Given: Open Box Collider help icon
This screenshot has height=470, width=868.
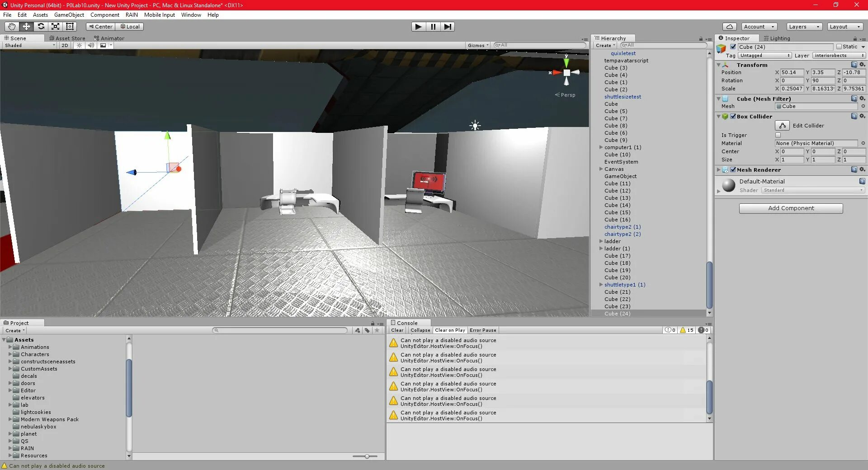Looking at the screenshot, I should point(854,116).
